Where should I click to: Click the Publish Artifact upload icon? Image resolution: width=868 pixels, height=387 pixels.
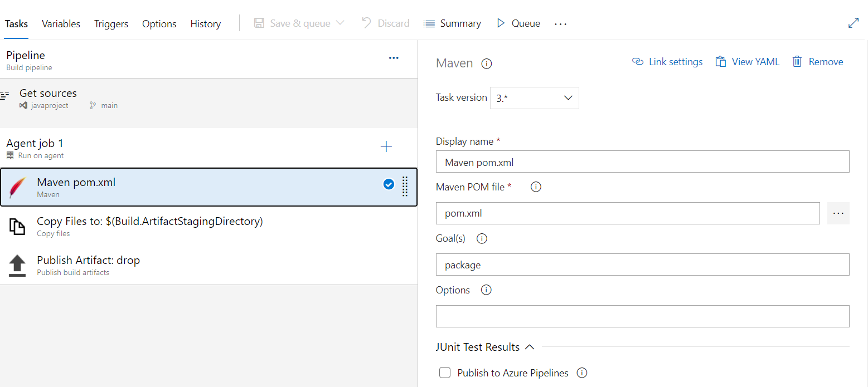pos(17,266)
